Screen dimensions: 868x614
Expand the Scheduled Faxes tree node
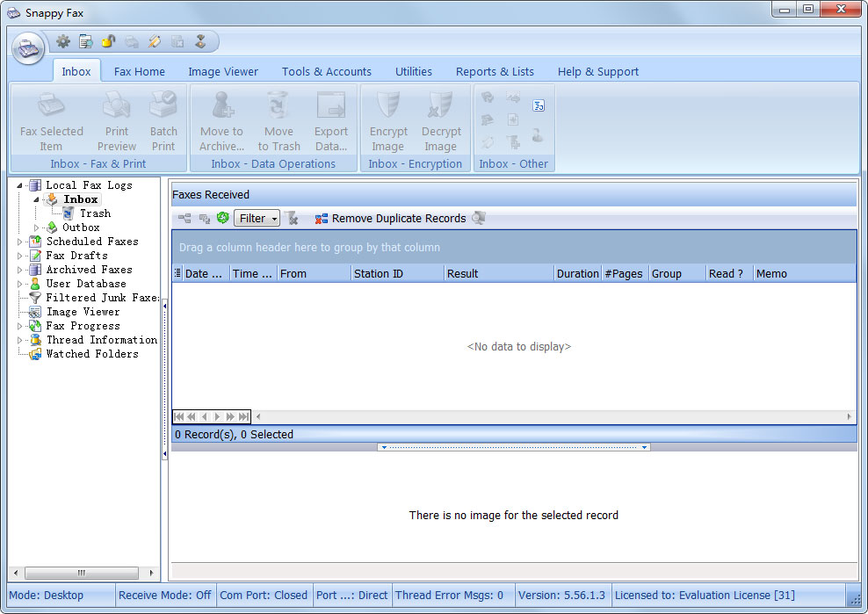coord(20,242)
